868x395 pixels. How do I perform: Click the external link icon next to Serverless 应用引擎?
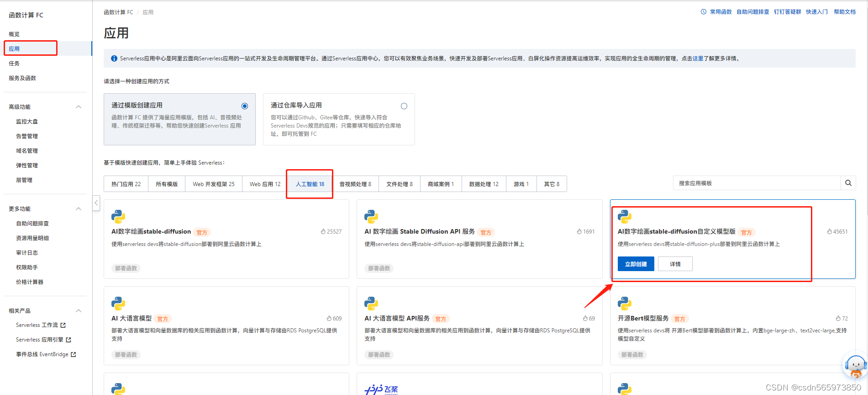(x=68, y=340)
